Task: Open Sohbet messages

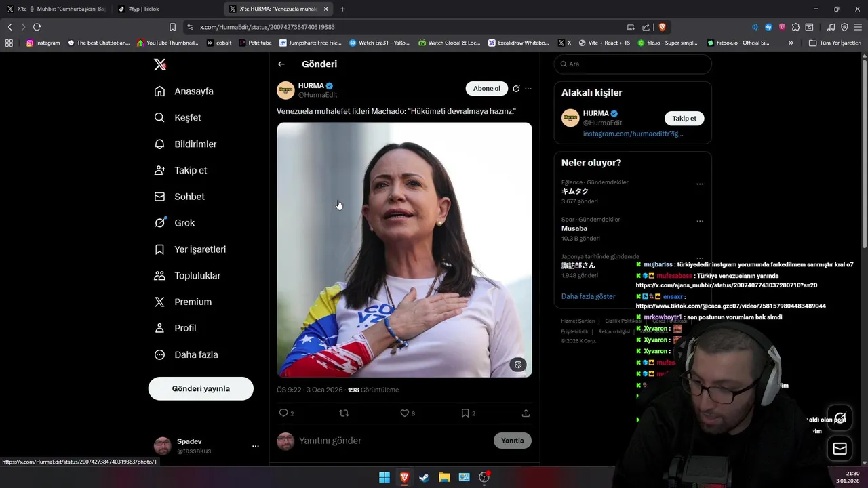Action: click(179, 197)
